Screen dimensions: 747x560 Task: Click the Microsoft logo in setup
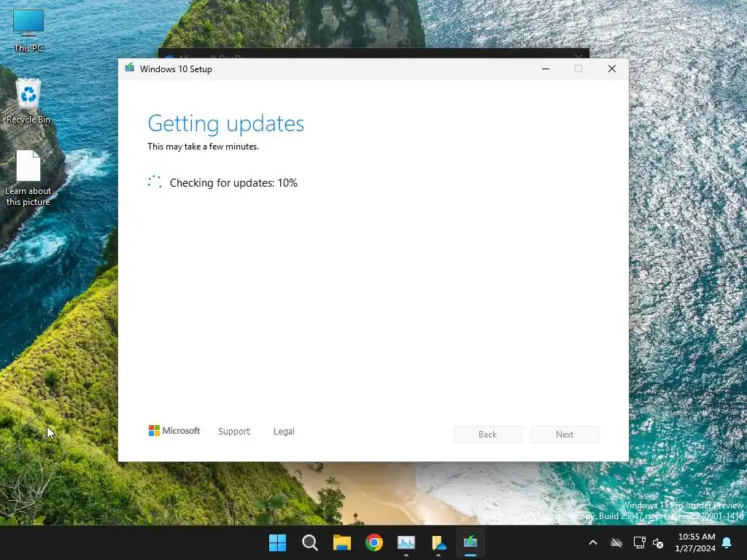click(x=174, y=431)
